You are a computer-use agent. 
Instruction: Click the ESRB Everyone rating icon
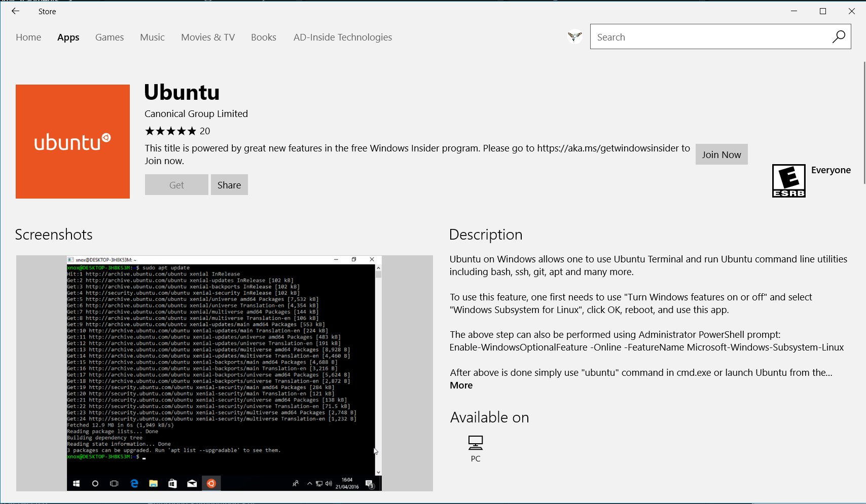tap(788, 181)
